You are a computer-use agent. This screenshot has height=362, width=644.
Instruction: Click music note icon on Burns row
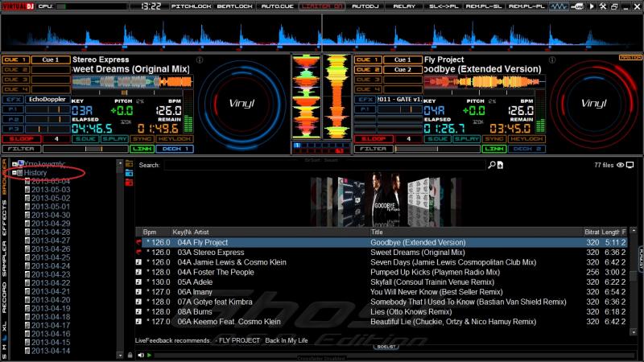(x=138, y=311)
